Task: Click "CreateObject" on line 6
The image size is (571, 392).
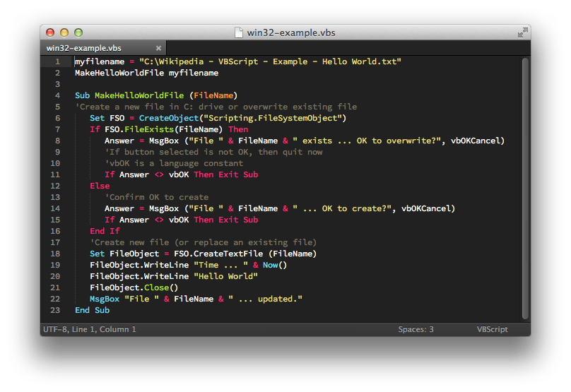Action: [x=169, y=118]
